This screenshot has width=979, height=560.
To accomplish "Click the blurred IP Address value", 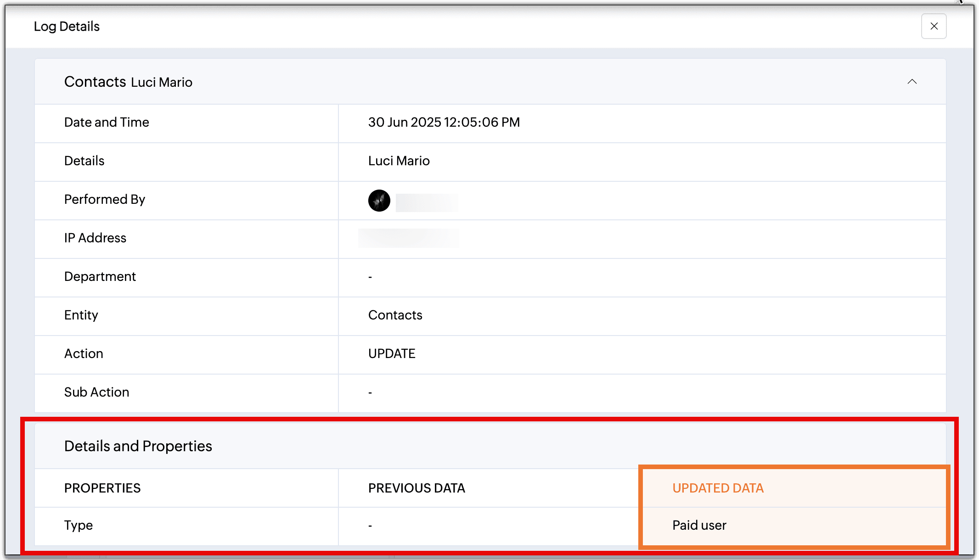I will (x=408, y=238).
